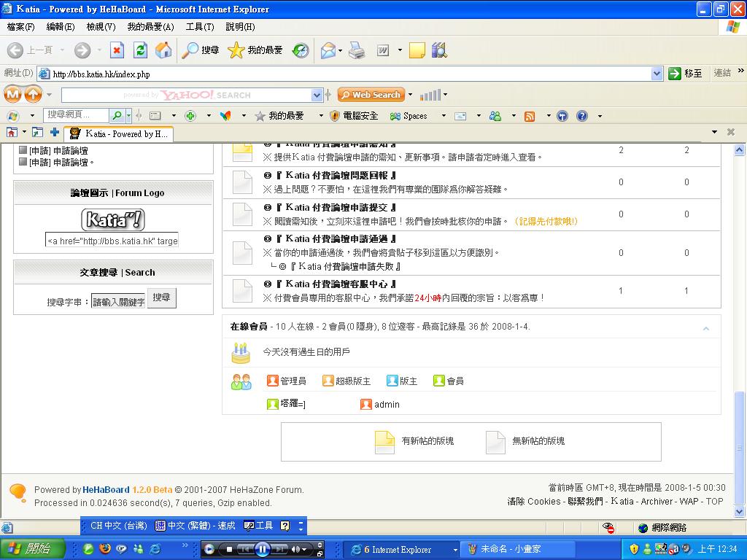This screenshot has height=560, width=747.
Task: Click the Forward arrow button
Action: [82, 50]
